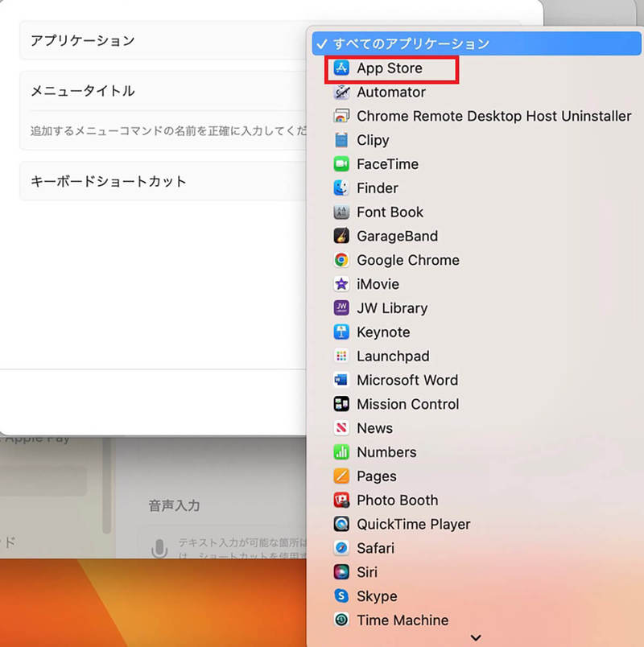Click the red News icon
Viewport: 644px width, 647px height.
(x=341, y=428)
